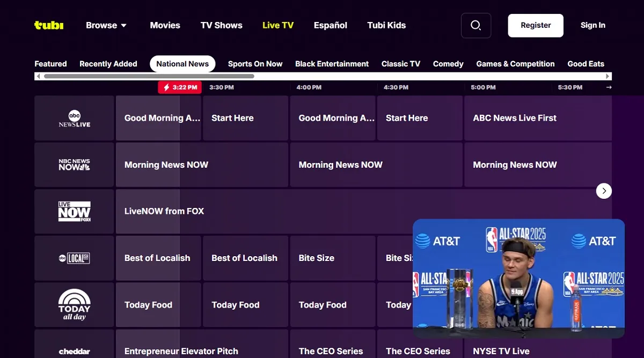The height and width of the screenshot is (358, 644).
Task: Open the Recently Added category tab
Action: tap(108, 64)
